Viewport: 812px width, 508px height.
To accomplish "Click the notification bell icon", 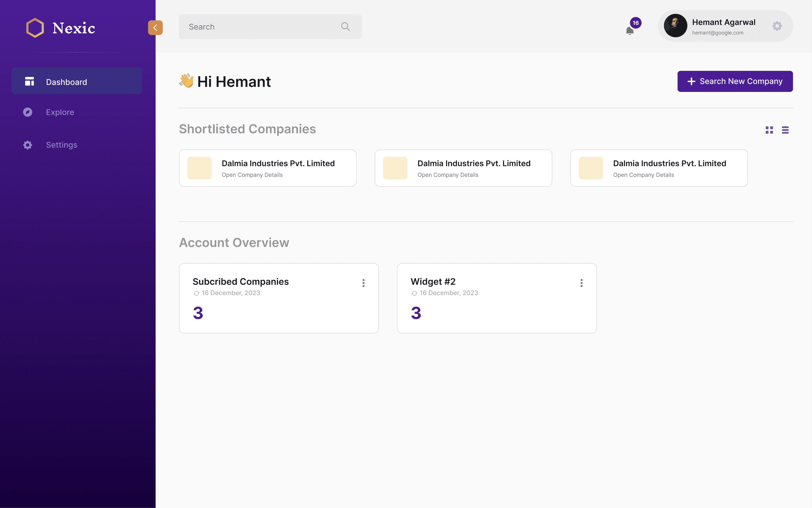I will tap(630, 30).
